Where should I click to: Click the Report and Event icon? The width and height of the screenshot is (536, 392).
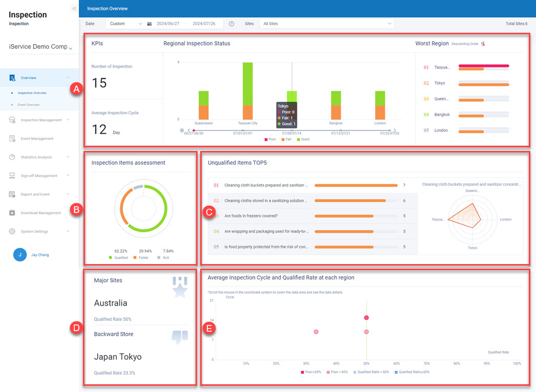pyautogui.click(x=12, y=194)
